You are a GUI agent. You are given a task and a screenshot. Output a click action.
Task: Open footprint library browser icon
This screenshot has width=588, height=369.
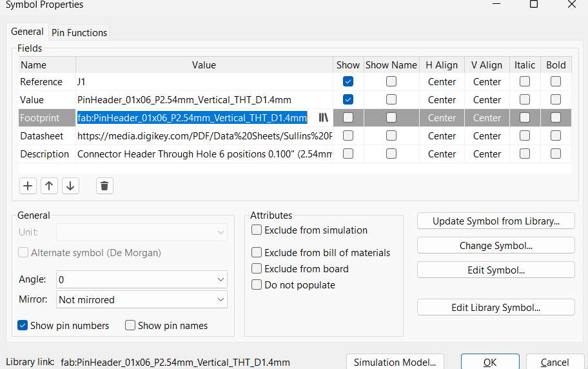tap(324, 117)
